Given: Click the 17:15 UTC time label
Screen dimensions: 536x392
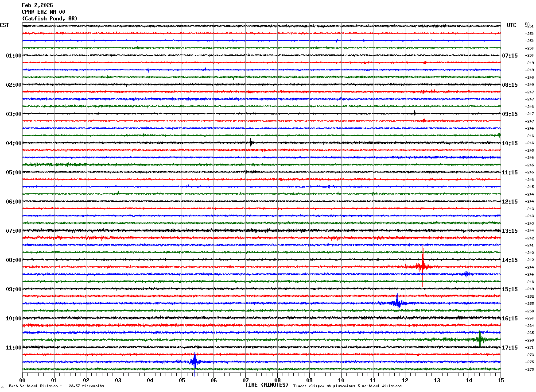Looking at the screenshot, I should (x=510, y=348).
